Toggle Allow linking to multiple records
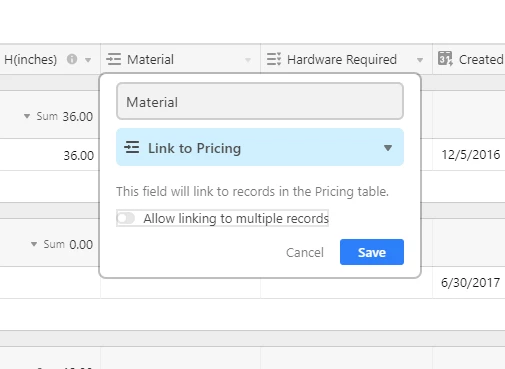 126,218
